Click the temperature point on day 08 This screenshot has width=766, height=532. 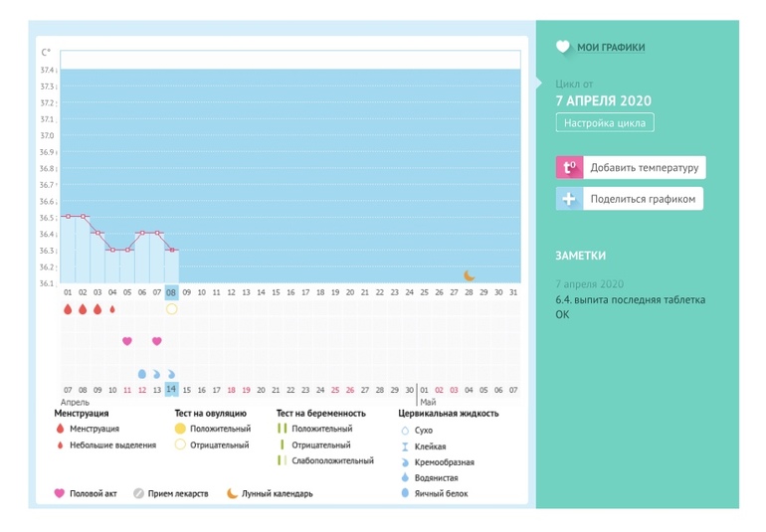click(171, 250)
